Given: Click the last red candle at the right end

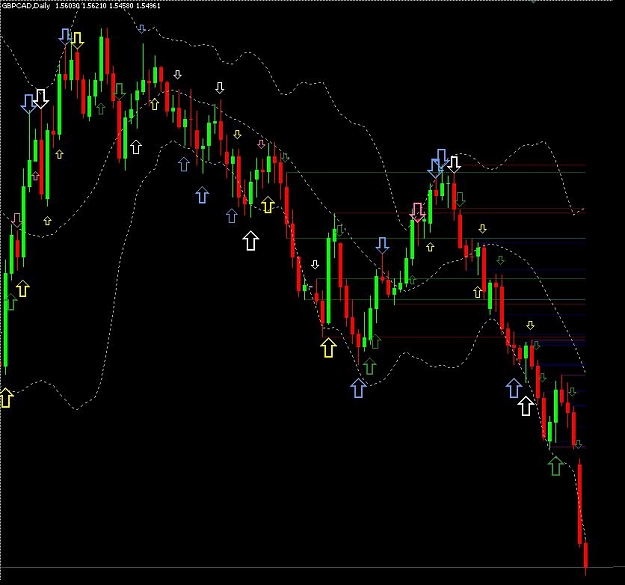Looking at the screenshot, I should pos(586,558).
